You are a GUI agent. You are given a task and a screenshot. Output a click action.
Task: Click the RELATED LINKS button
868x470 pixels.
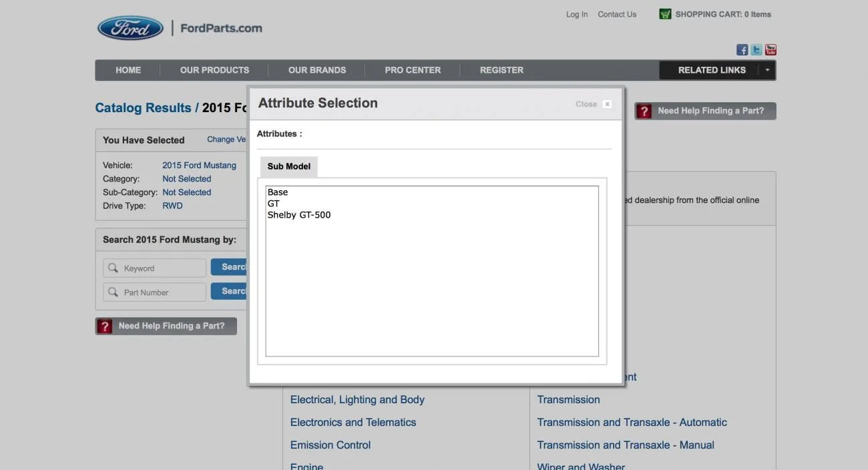(712, 70)
